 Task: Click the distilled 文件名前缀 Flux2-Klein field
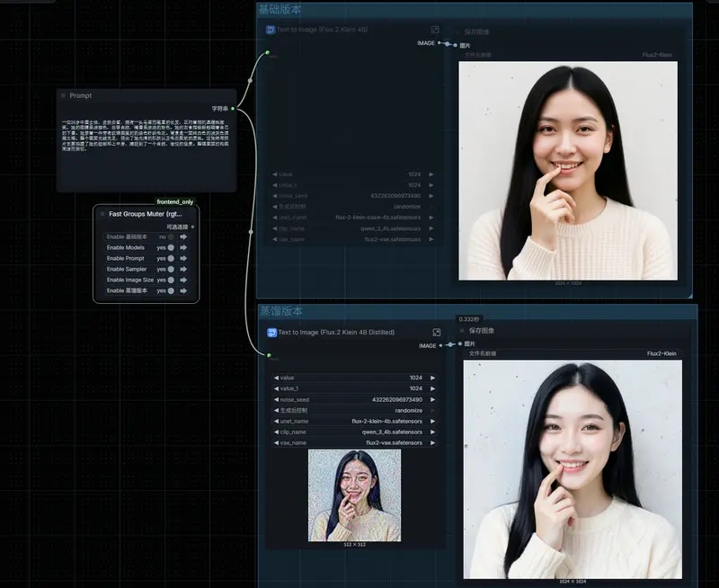pos(572,353)
